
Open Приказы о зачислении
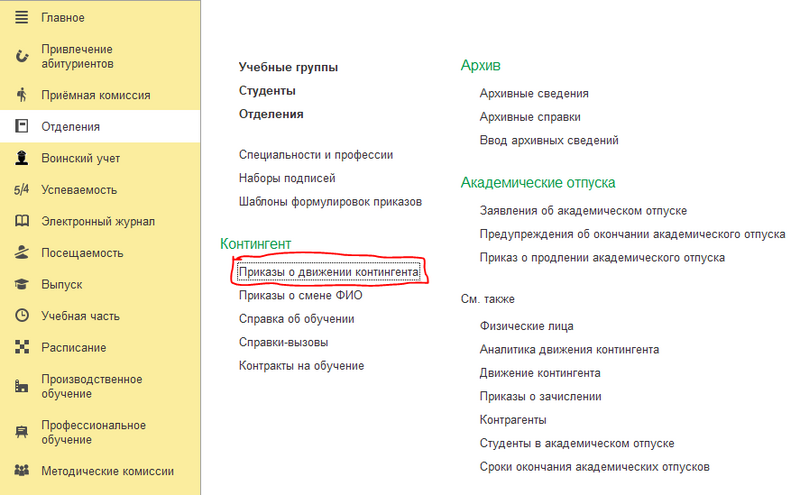click(540, 397)
